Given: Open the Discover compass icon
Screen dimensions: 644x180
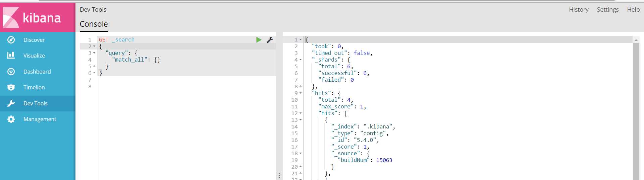Looking at the screenshot, I should 11,40.
